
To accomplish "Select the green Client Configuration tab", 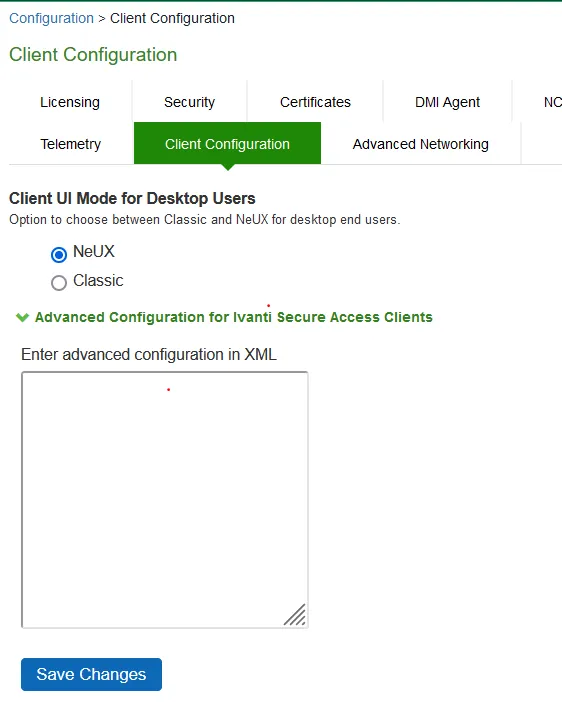I will point(227,143).
